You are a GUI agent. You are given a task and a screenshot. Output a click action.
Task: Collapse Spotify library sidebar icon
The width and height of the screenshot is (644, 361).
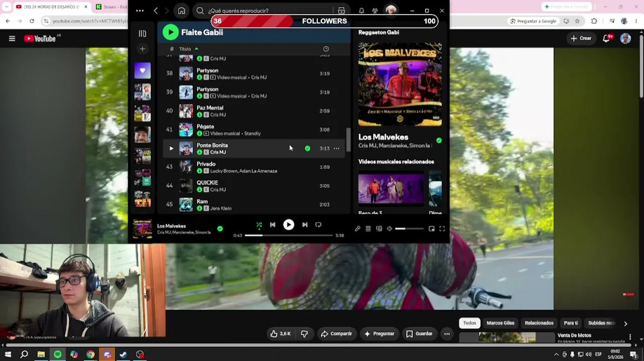click(142, 34)
